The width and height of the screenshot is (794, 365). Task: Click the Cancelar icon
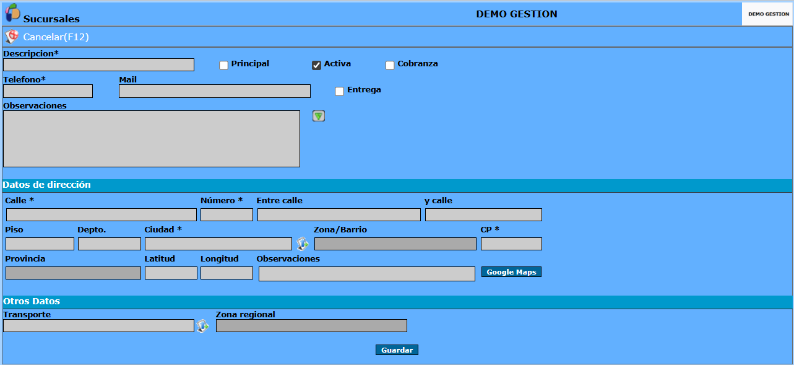click(x=12, y=37)
